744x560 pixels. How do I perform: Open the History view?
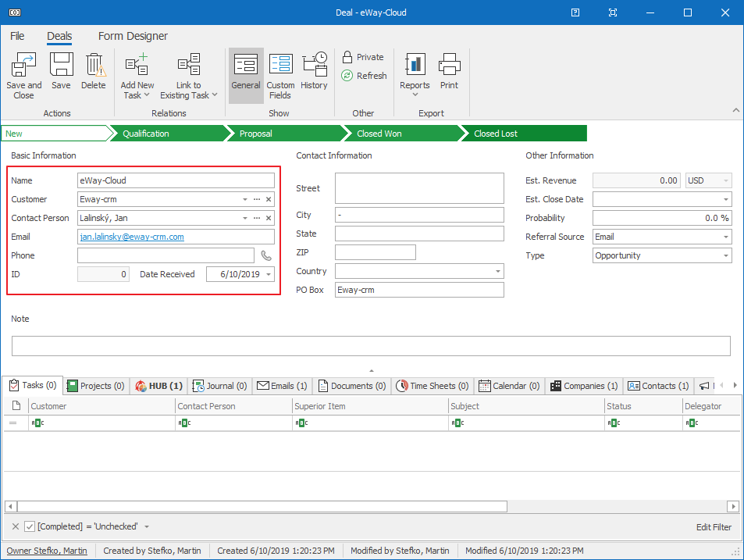314,71
